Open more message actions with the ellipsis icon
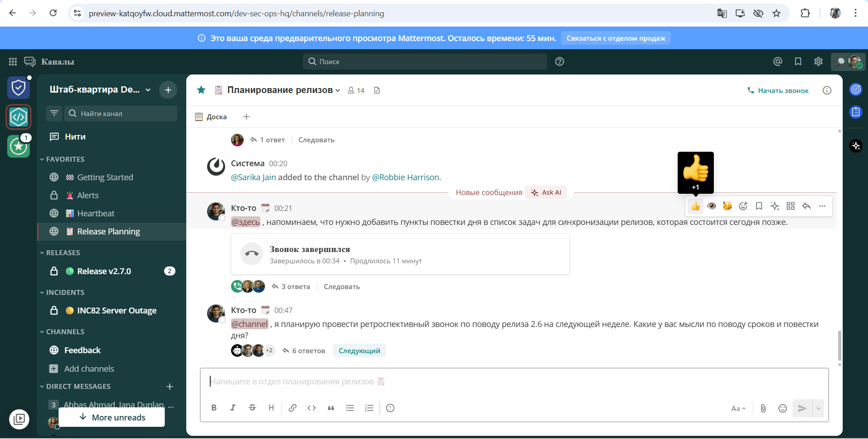 coord(822,206)
